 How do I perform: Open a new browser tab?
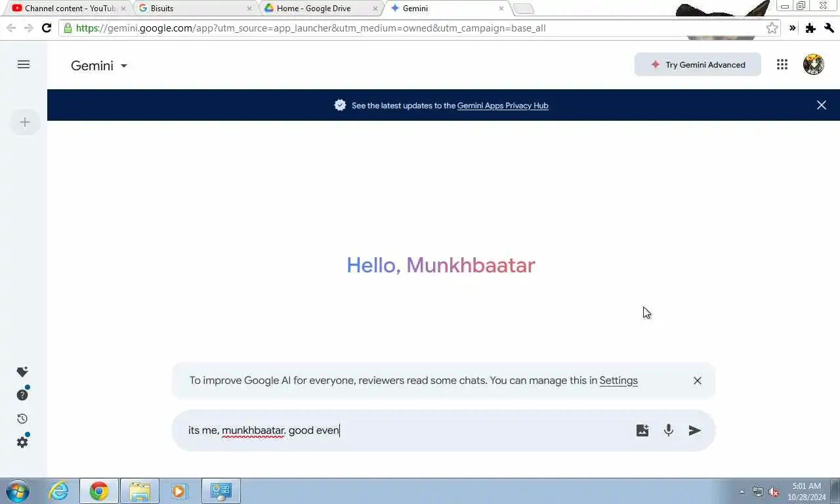[x=523, y=9]
